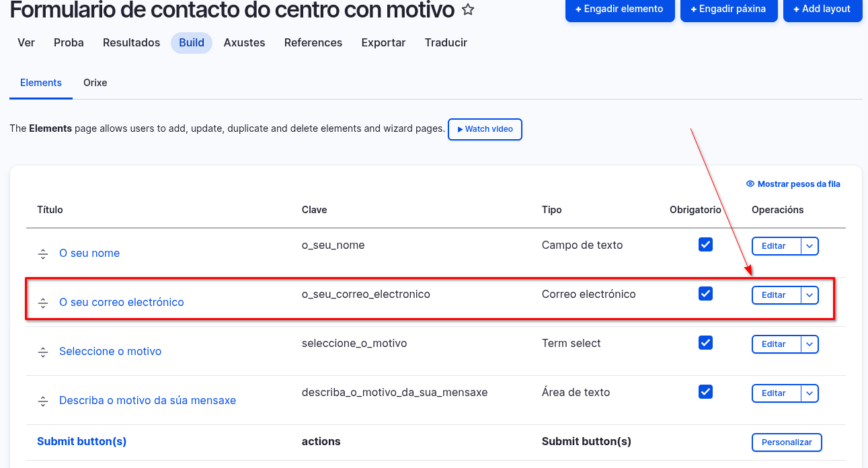The height and width of the screenshot is (468, 868).
Task: Grab the reorder handle for O seu correo electrónico
Action: pyautogui.click(x=43, y=303)
